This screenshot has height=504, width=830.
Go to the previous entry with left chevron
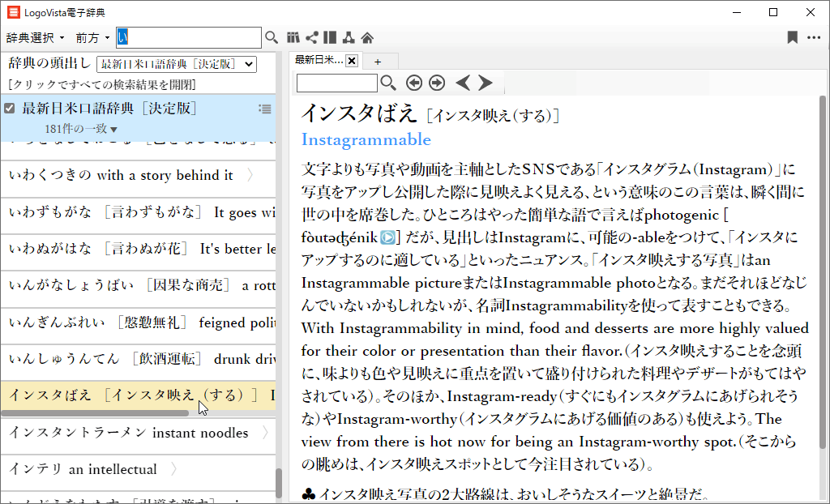[463, 83]
